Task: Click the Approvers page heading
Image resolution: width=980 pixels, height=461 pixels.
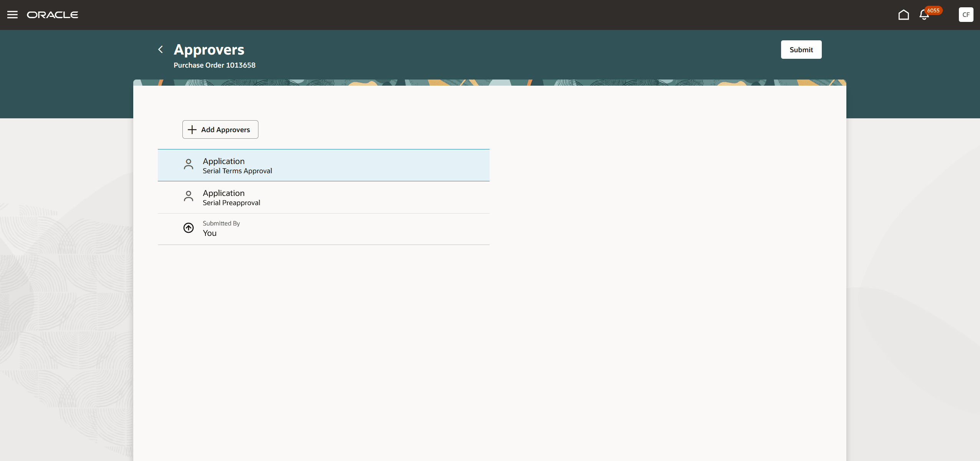Action: [209, 50]
